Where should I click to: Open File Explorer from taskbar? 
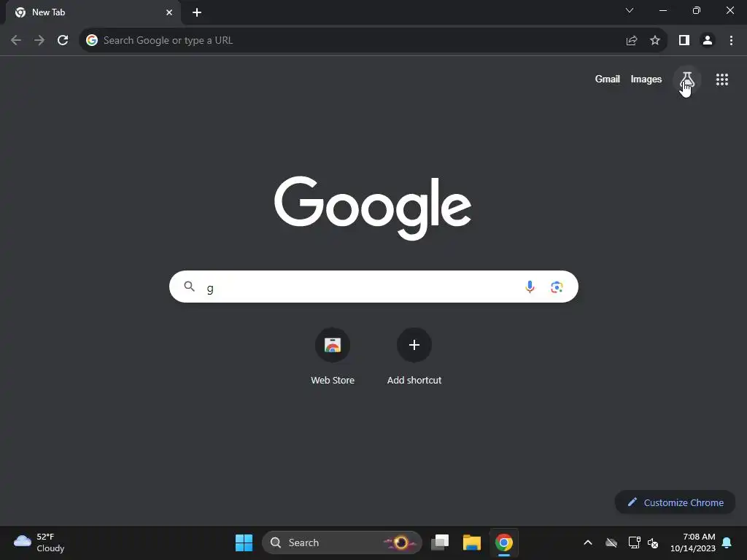(472, 542)
